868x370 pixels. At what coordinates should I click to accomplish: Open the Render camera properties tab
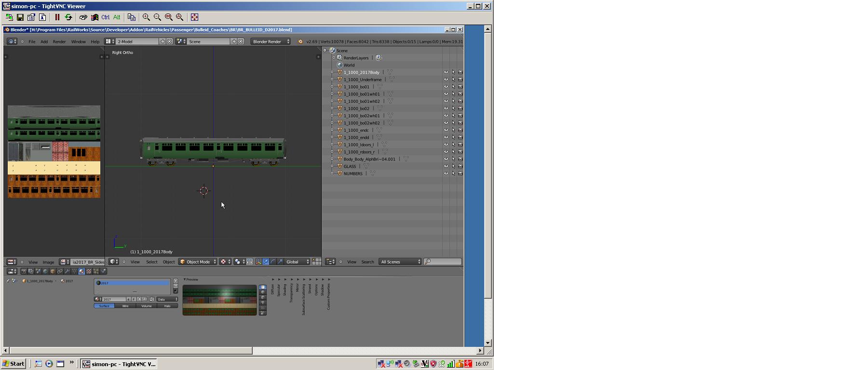click(24, 271)
